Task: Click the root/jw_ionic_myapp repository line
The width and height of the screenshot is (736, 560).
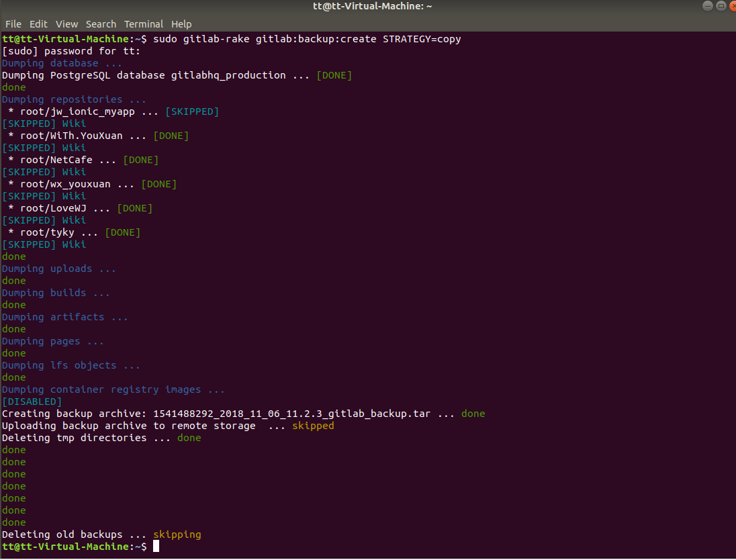Action: pos(113,111)
